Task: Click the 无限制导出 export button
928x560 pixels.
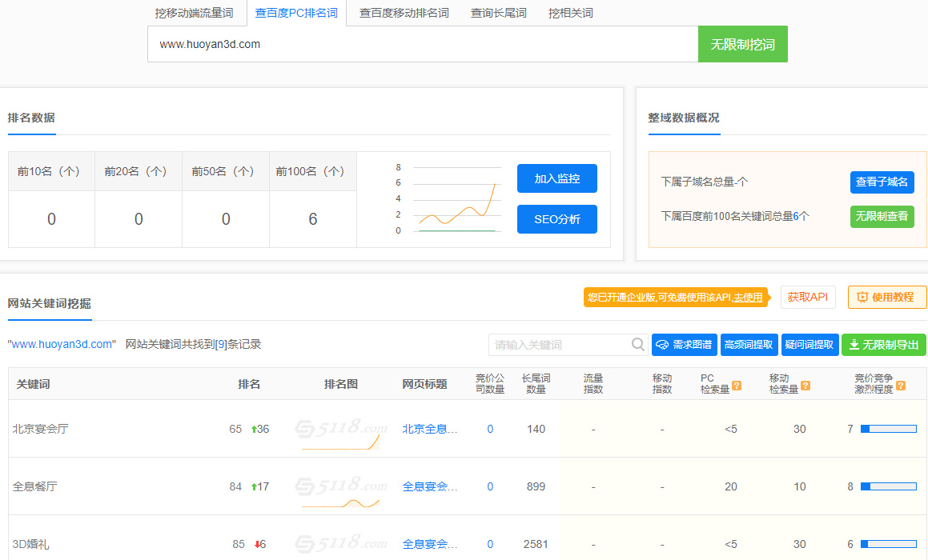Action: (x=884, y=345)
